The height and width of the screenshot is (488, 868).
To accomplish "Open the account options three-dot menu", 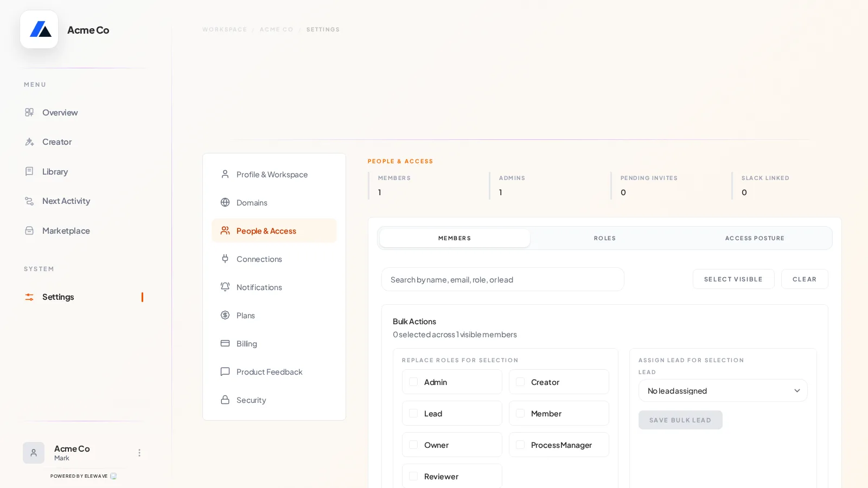I will pyautogui.click(x=139, y=453).
